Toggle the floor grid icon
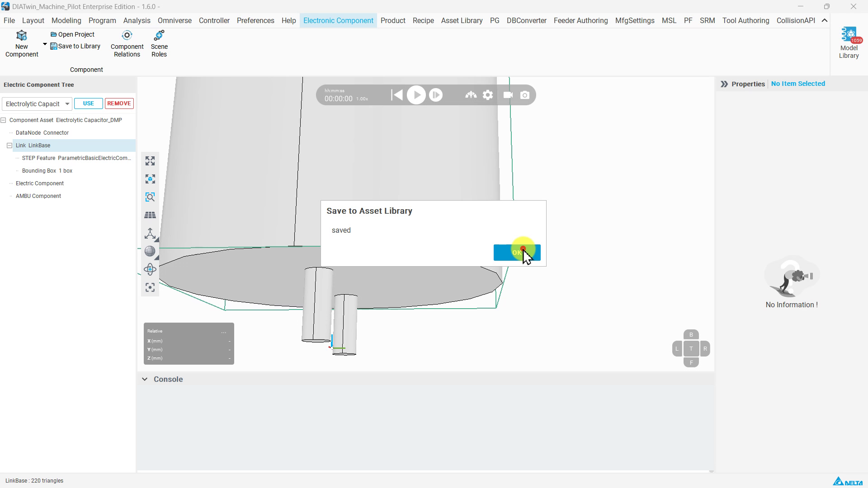868x488 pixels. [150, 216]
